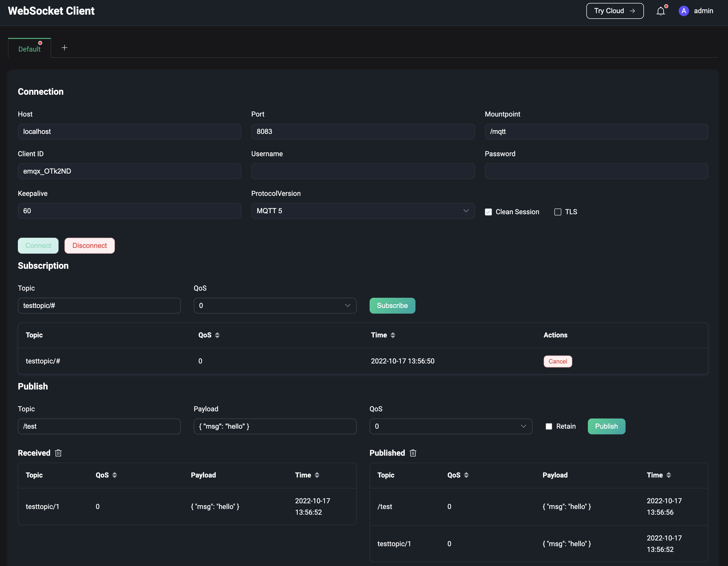728x566 pixels.
Task: Click the Publish Payload input field
Action: tap(275, 426)
